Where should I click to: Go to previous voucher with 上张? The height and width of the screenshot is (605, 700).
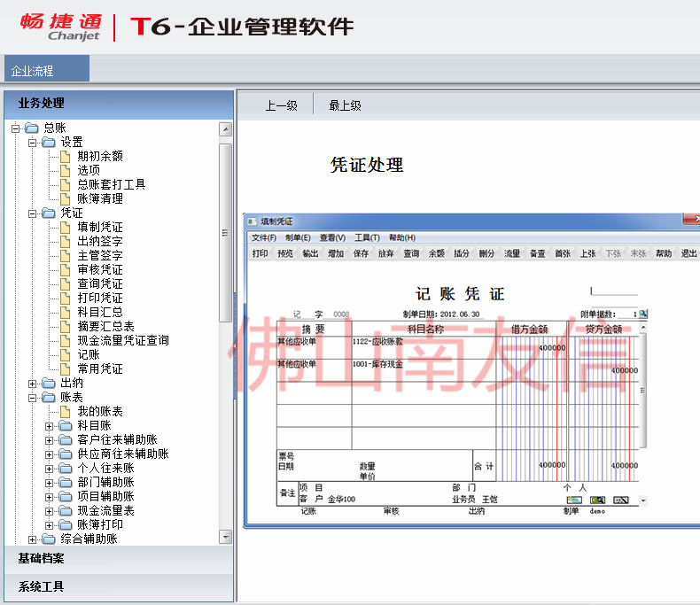(x=588, y=253)
